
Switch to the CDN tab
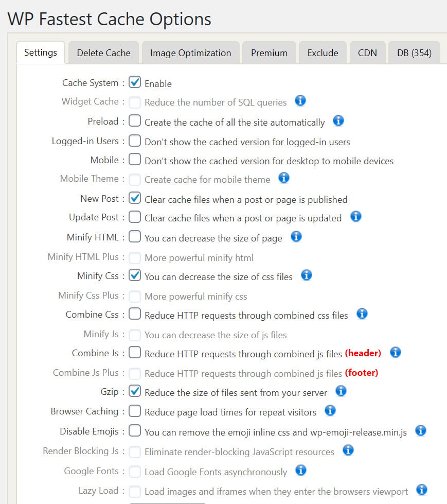(x=367, y=53)
